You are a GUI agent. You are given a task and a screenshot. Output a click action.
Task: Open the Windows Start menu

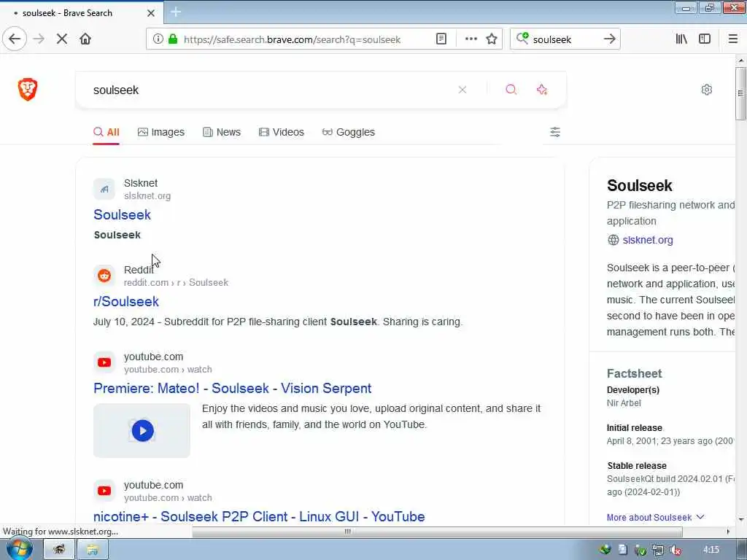coord(20,549)
